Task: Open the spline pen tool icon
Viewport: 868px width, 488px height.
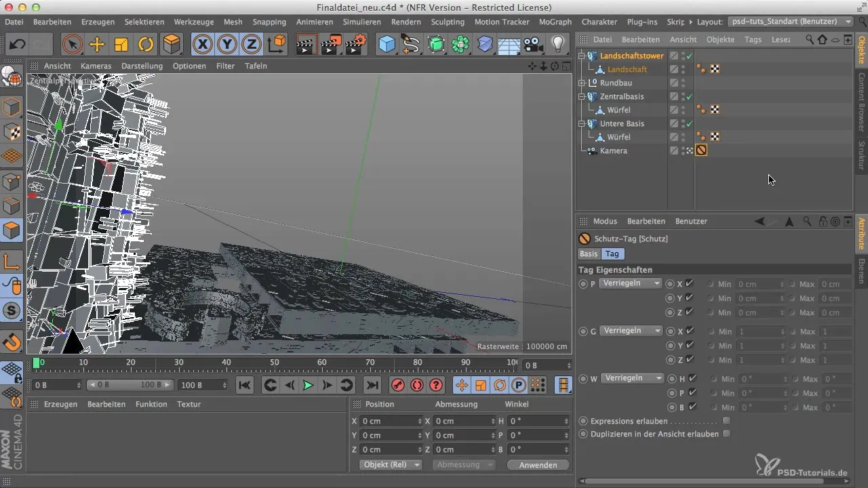Action: coord(411,45)
